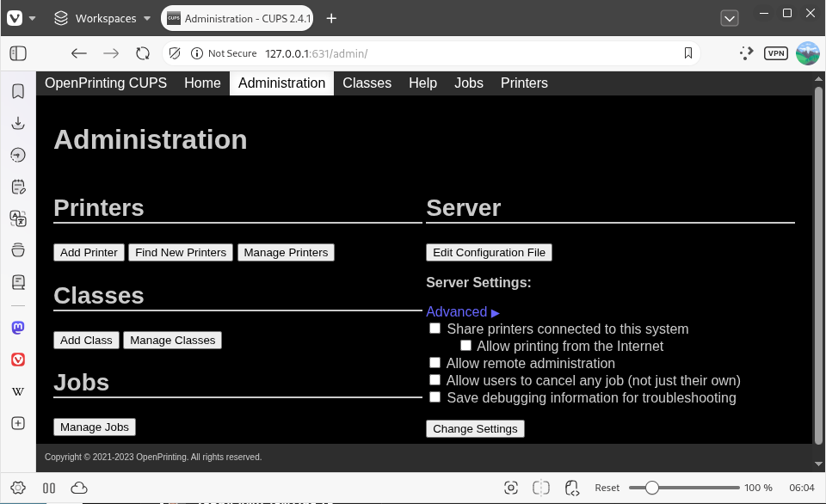Viewport: 826px width, 504px height.
Task: Open the Notes panel
Action: [x=18, y=186]
